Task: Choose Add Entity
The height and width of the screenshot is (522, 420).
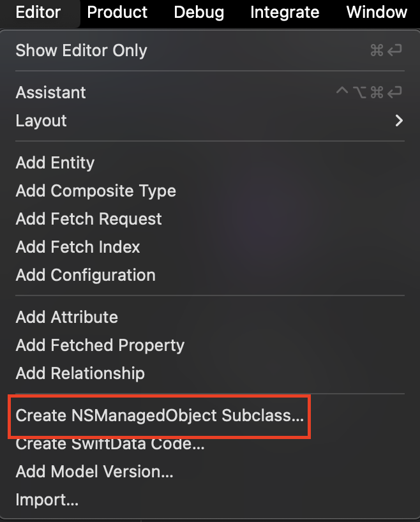Action: click(x=55, y=163)
